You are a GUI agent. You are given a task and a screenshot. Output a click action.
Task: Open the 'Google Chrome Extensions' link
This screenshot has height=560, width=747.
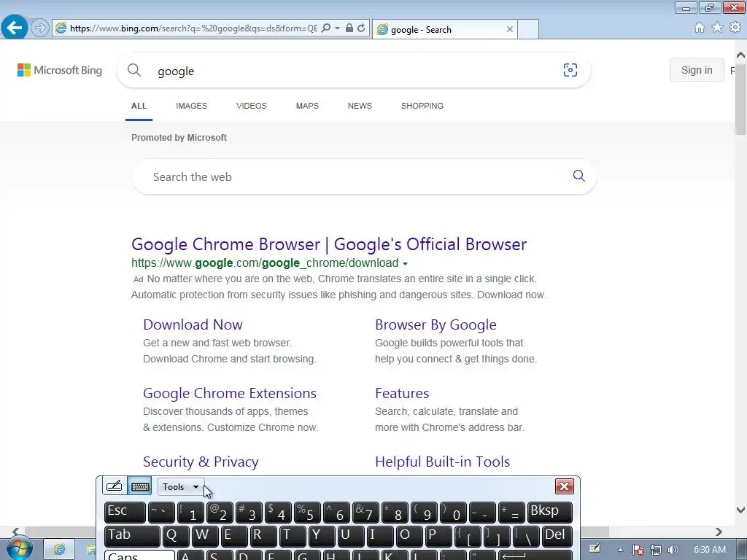coord(230,393)
